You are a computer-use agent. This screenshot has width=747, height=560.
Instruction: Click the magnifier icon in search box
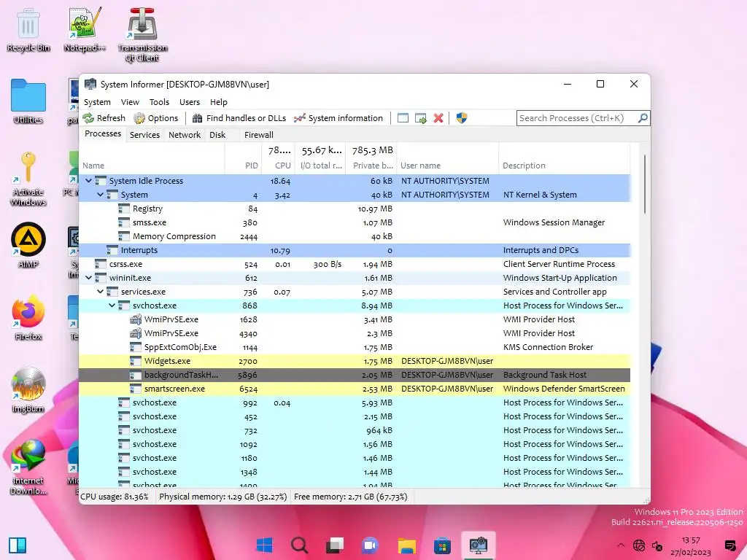click(x=643, y=118)
